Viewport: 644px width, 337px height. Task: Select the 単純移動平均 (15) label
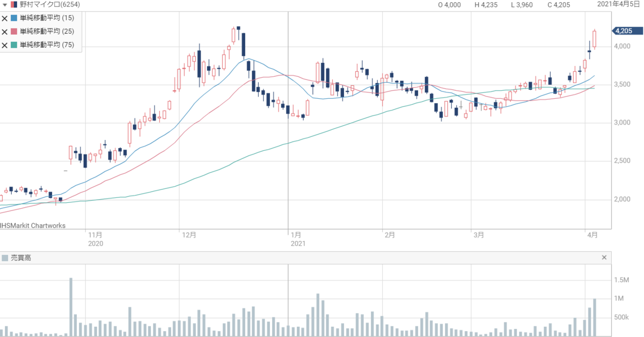coord(47,18)
